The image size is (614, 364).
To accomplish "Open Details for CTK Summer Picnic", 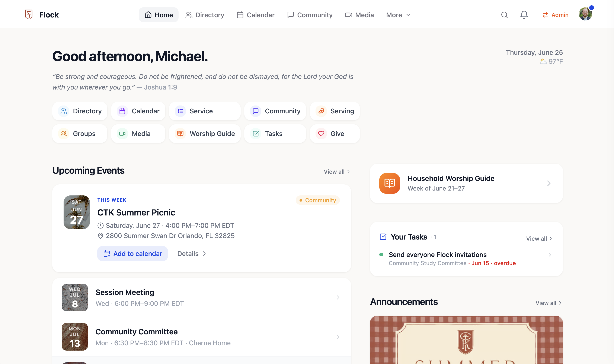I will pos(192,254).
